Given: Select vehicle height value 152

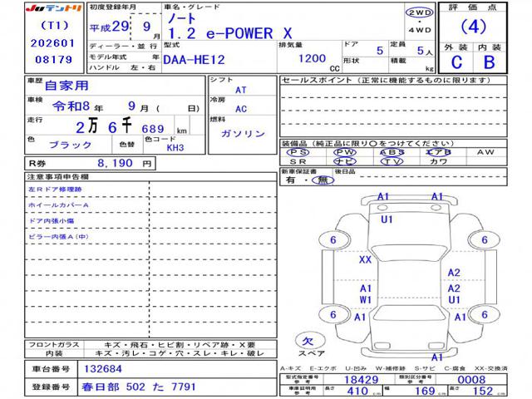Looking at the screenshot, I should click(x=483, y=392).
